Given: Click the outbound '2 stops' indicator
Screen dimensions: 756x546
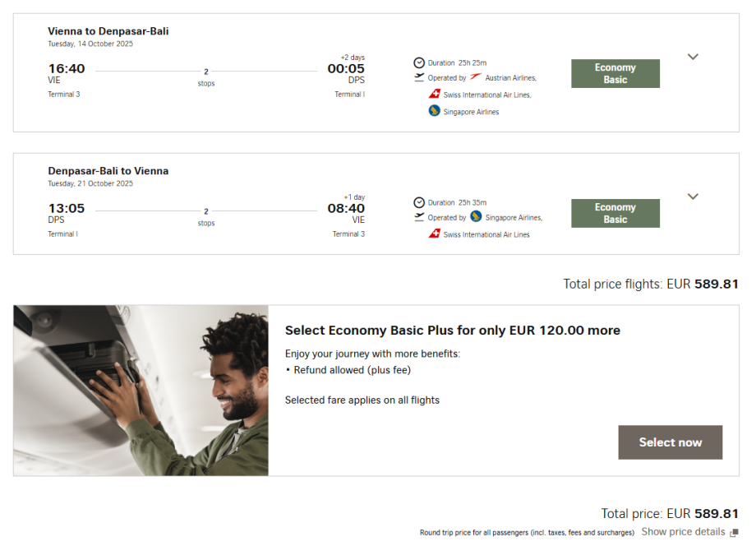Looking at the screenshot, I should [x=206, y=77].
